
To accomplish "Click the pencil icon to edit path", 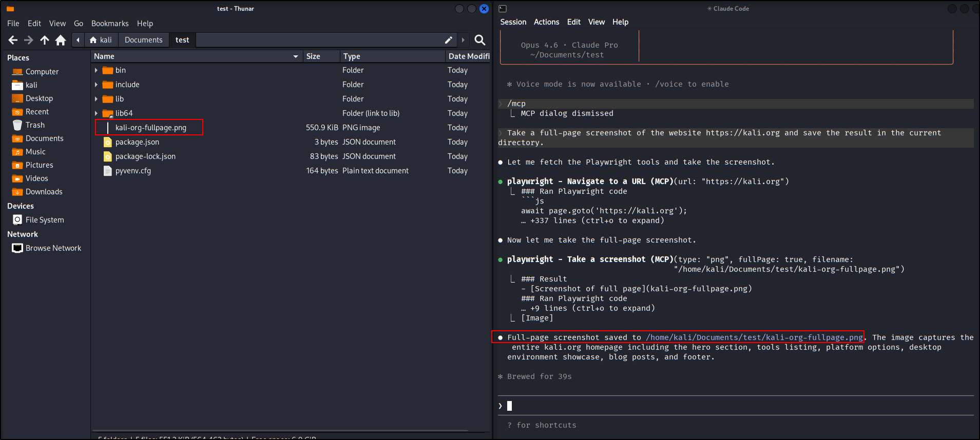I will [x=448, y=40].
